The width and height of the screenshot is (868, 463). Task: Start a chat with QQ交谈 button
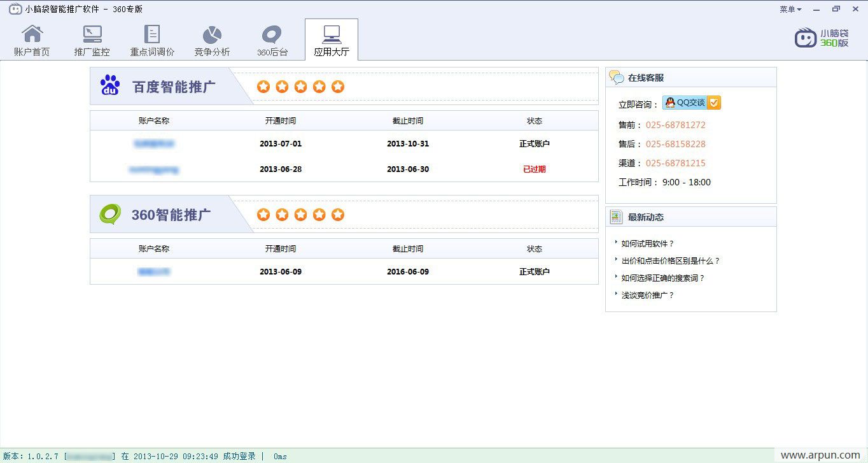pos(691,103)
